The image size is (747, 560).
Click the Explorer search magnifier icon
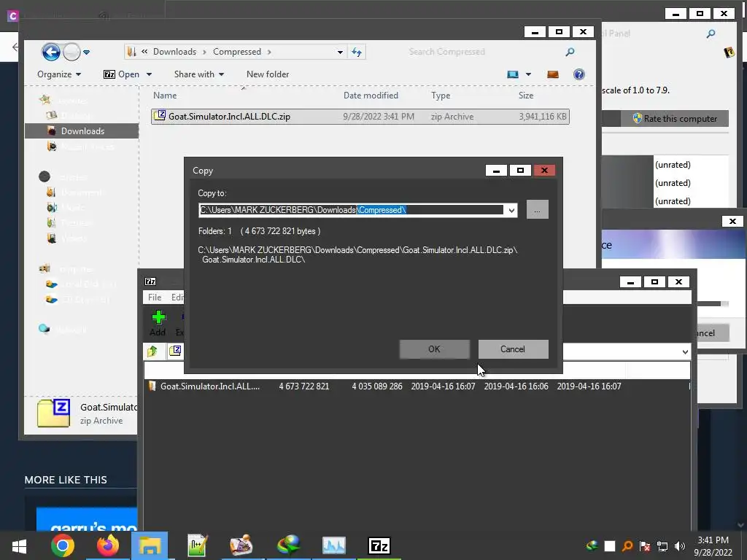[570, 52]
